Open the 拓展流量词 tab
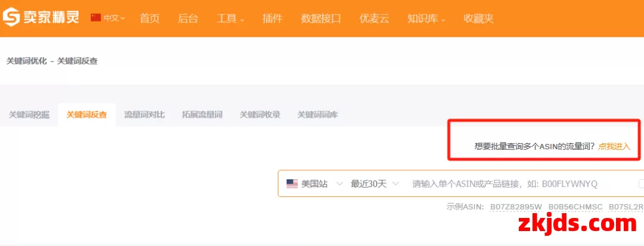The image size is (644, 246). pos(202,115)
